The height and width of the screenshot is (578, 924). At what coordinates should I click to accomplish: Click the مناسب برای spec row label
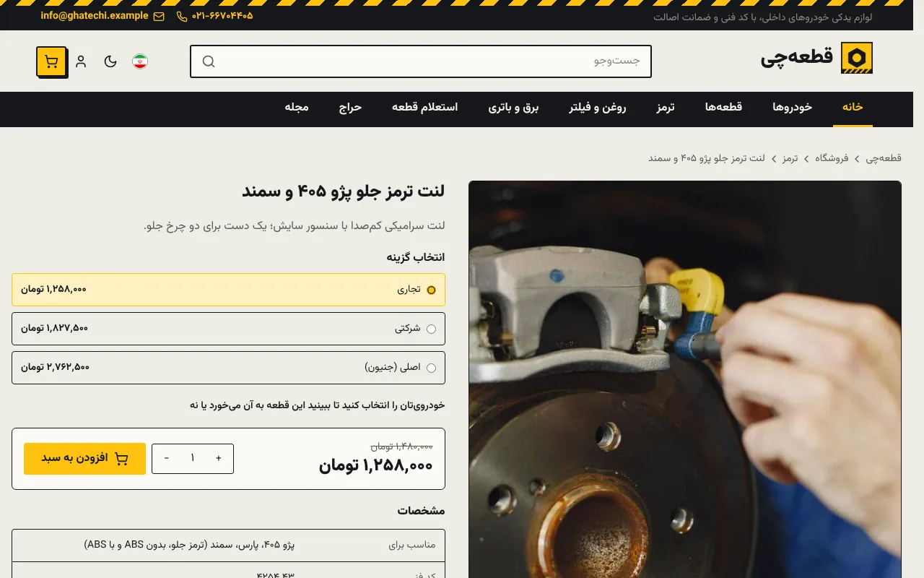[x=412, y=545]
